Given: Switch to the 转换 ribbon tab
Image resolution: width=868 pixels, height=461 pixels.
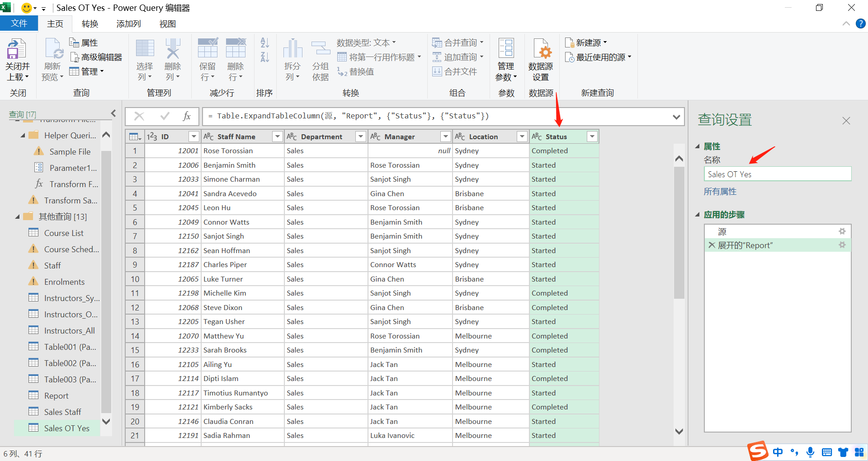Looking at the screenshot, I should tap(90, 24).
